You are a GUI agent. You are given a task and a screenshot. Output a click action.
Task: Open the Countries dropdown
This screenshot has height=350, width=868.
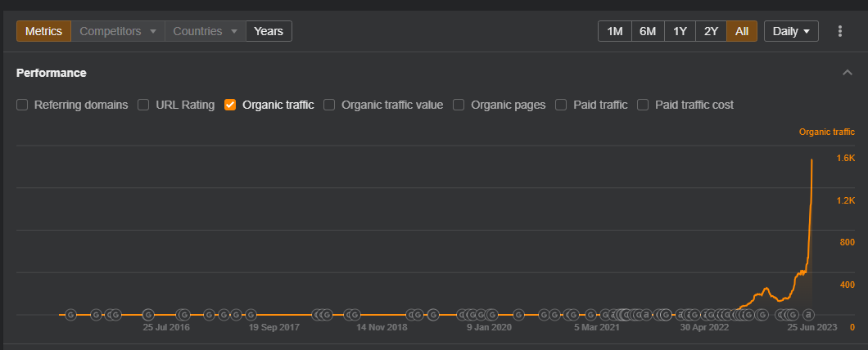point(206,31)
